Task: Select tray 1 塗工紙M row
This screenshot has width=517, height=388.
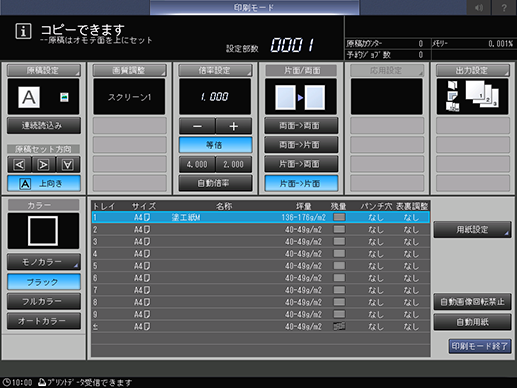Action: point(260,217)
